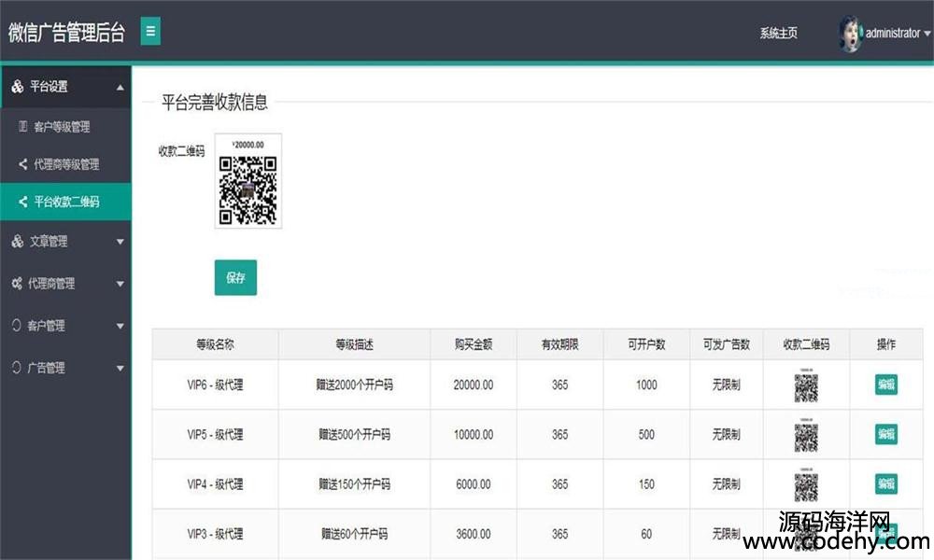Image resolution: width=934 pixels, height=560 pixels.
Task: Click the 客户管理 circle icon
Action: click(x=17, y=326)
